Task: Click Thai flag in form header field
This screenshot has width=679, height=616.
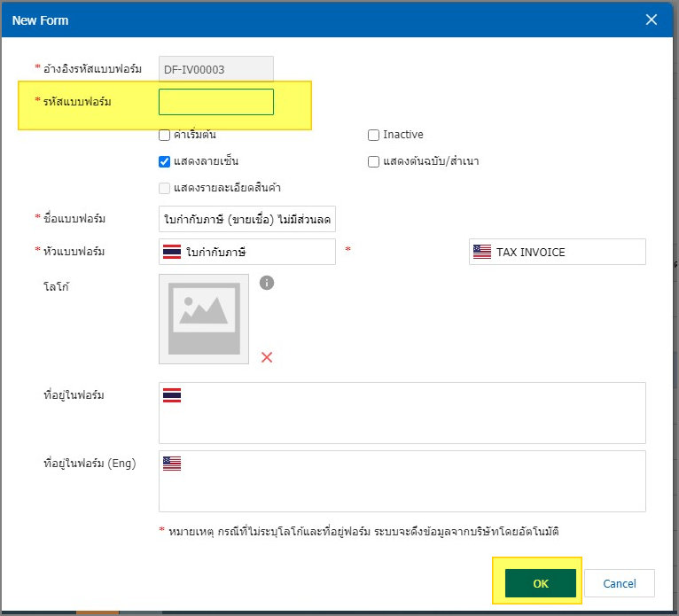Action: point(172,252)
